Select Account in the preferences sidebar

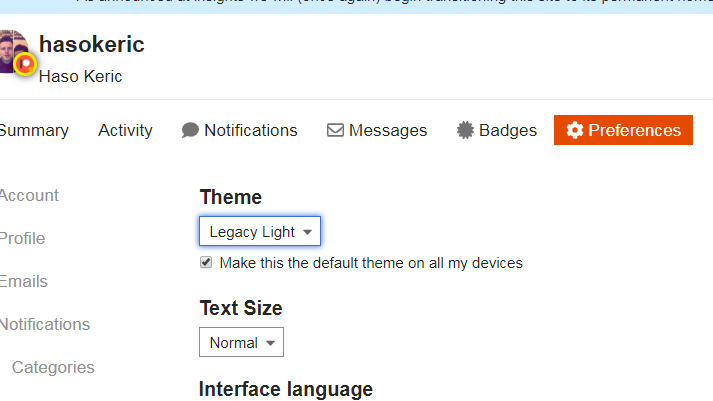(29, 196)
